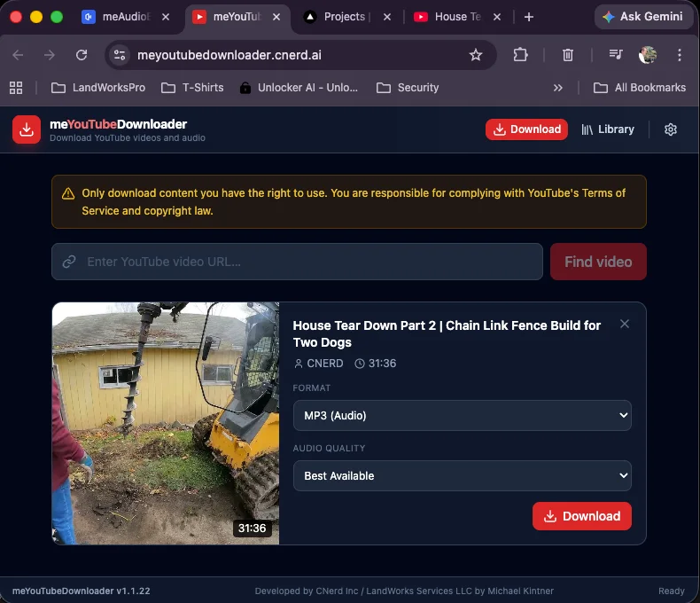Screen dimensions: 700x603
Task: Open the extensions puzzle icon
Action: pos(520,55)
